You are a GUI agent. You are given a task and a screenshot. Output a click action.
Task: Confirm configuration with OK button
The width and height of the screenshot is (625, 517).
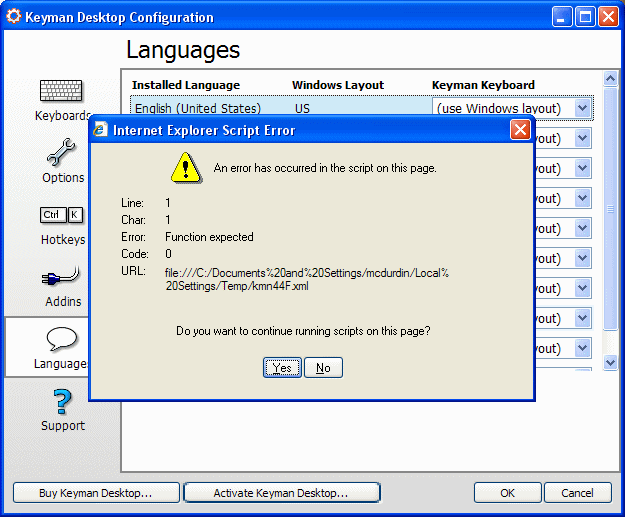click(x=507, y=493)
